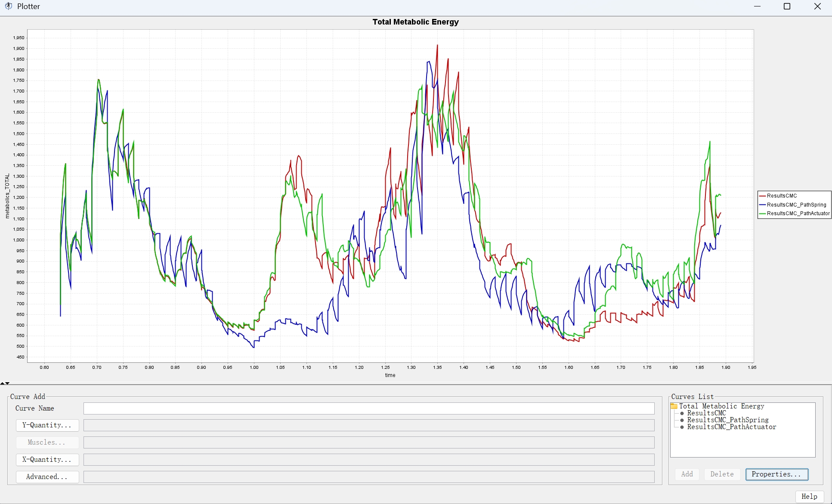The width and height of the screenshot is (832, 504).
Task: Focus the Curve Name input field
Action: pos(369,408)
